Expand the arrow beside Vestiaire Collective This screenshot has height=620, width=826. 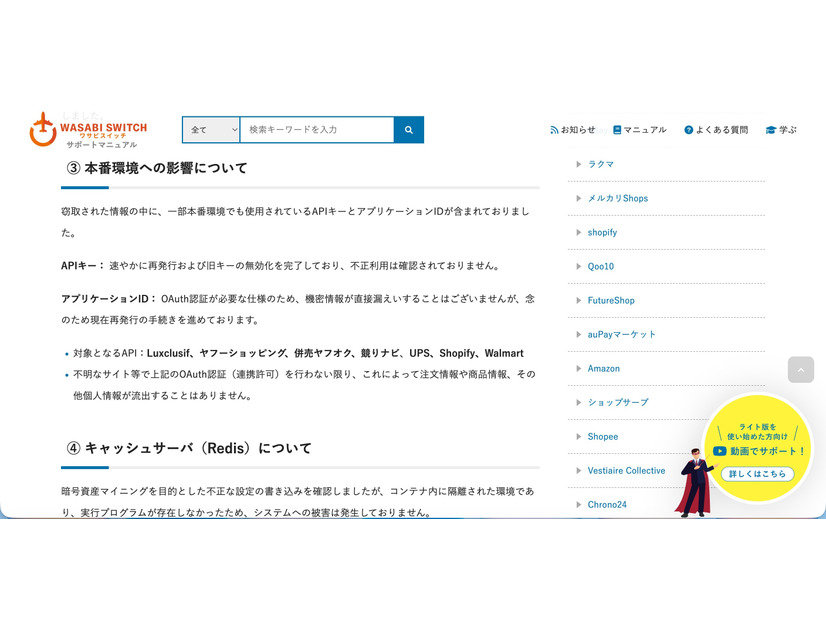pyautogui.click(x=578, y=470)
